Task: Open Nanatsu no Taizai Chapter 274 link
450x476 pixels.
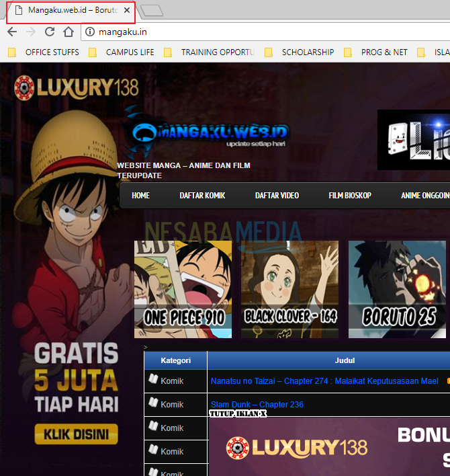Action: (x=324, y=381)
